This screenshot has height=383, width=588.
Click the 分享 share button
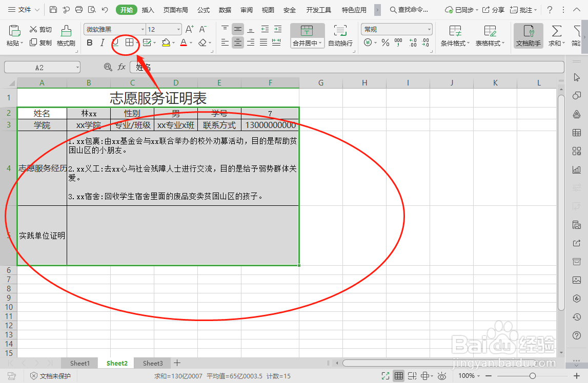494,9
